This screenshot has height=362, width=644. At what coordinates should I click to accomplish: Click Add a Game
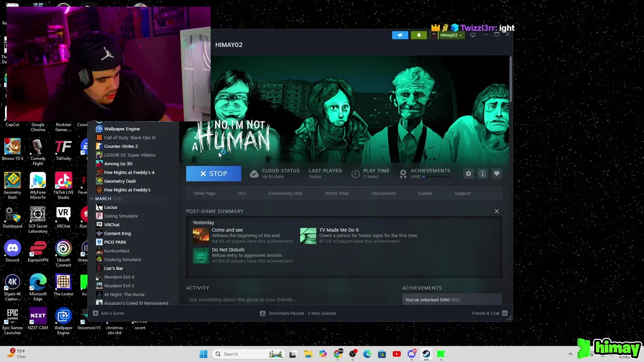[x=108, y=313]
